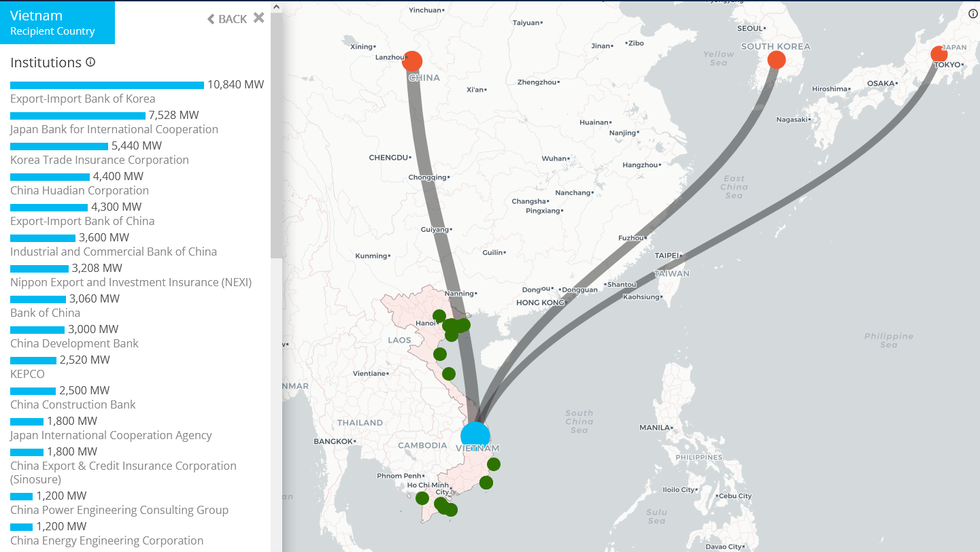Screen dimensions: 980x552
Task: Click the Hanoi map label
Action: (x=426, y=323)
